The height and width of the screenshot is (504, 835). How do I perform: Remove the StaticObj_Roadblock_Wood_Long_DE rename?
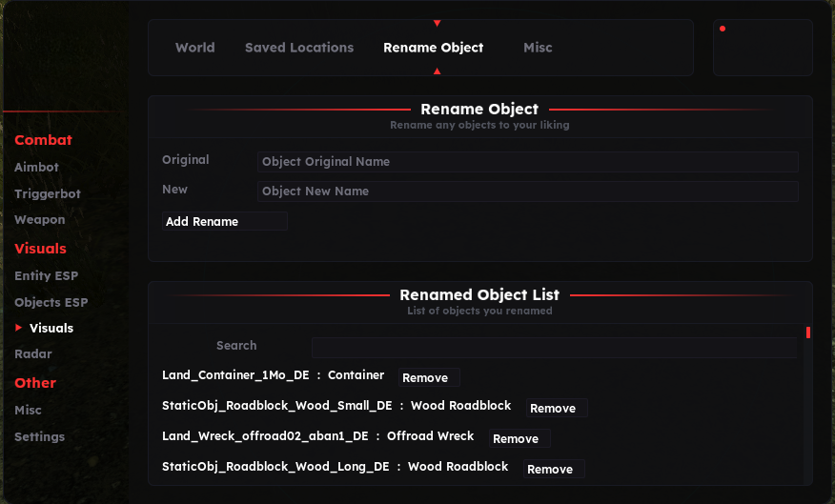click(x=553, y=470)
